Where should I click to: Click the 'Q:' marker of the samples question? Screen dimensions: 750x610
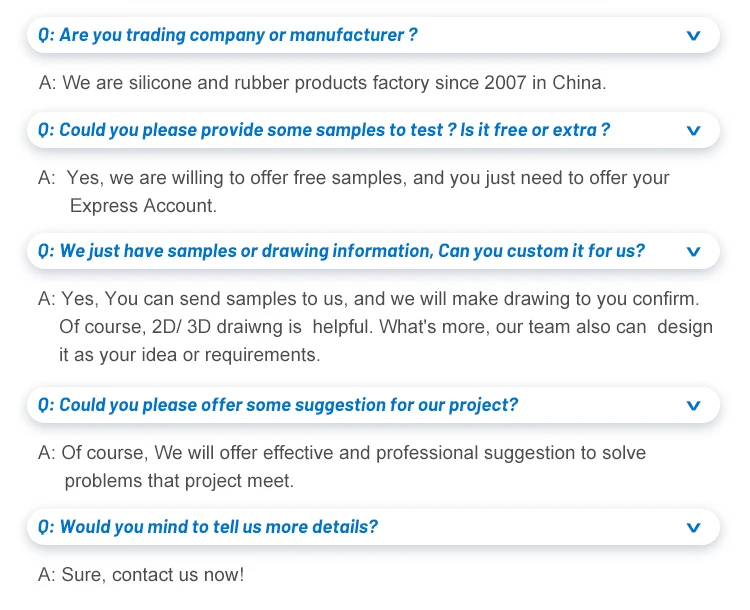tap(46, 131)
